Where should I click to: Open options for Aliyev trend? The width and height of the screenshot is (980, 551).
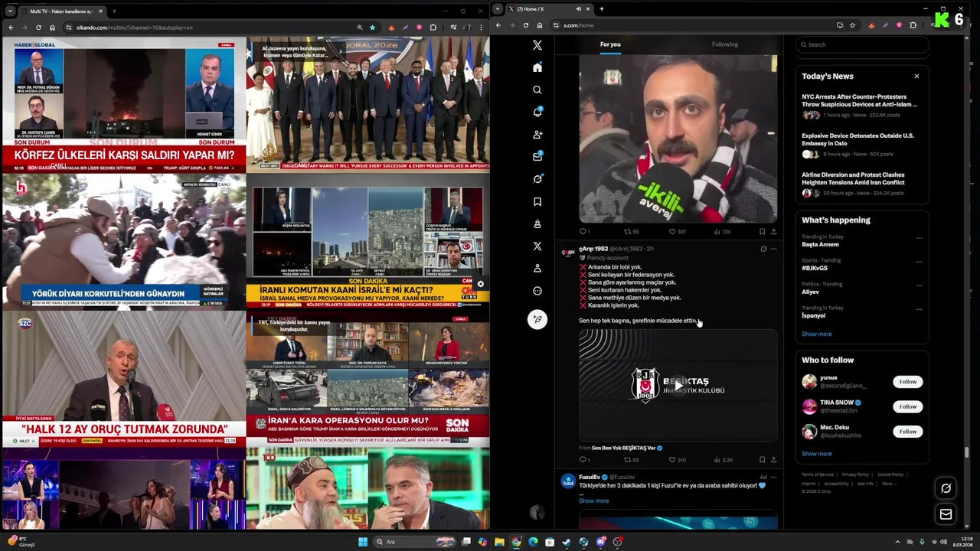click(x=919, y=285)
